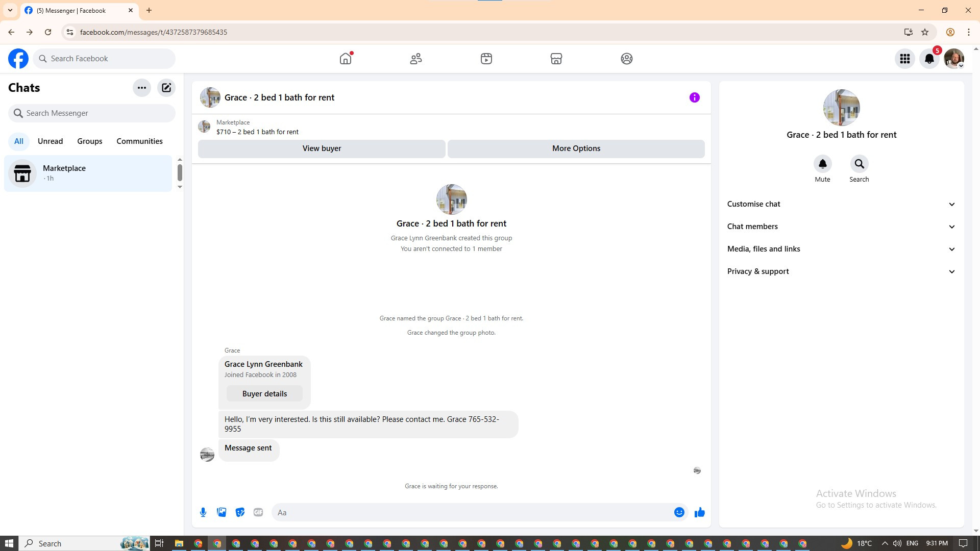Click the message input field

(472, 512)
